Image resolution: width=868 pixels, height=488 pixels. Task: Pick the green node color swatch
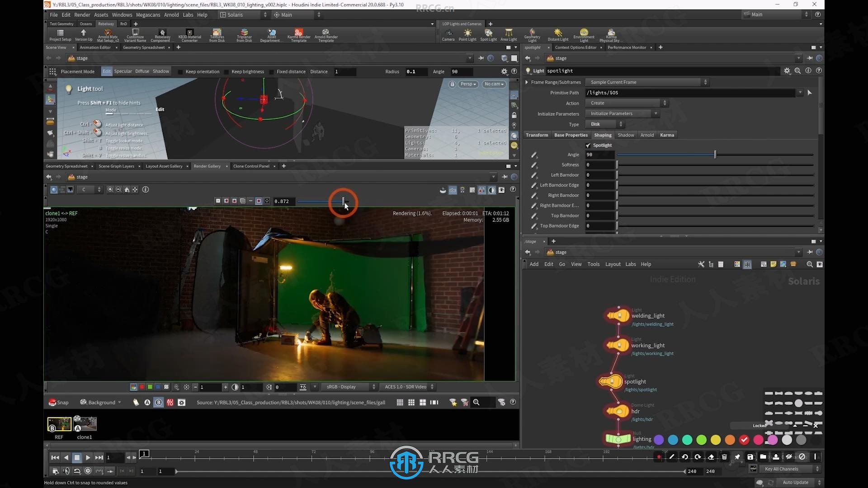click(702, 440)
